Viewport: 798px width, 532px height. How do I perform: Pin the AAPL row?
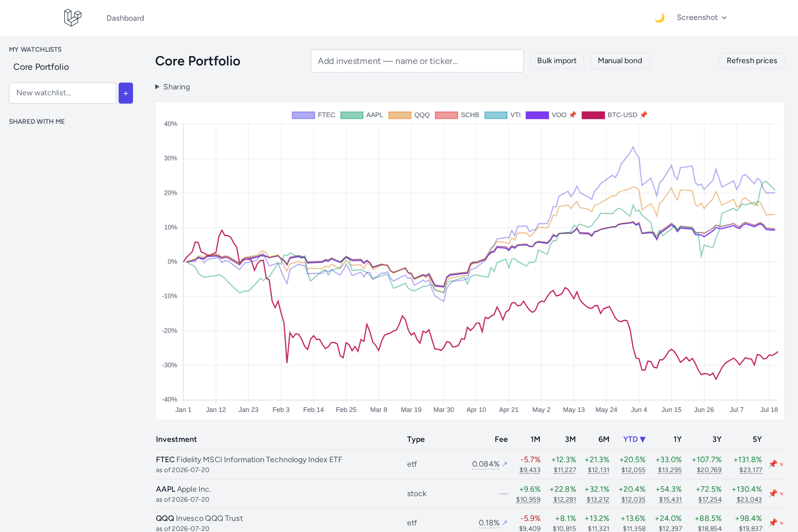click(773, 494)
